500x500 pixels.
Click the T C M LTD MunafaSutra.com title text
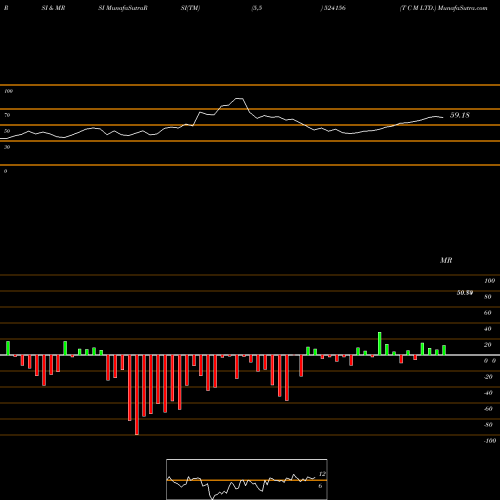[x=443, y=8]
